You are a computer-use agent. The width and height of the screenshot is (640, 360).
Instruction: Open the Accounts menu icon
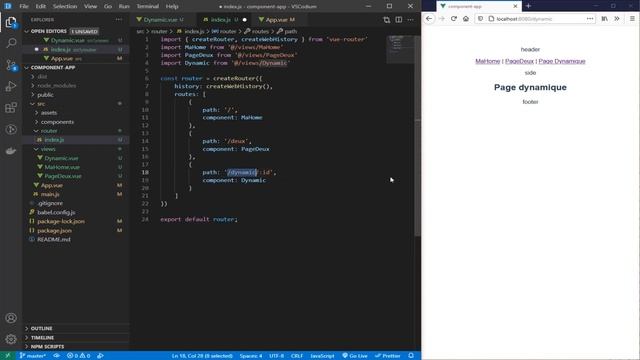point(11,318)
